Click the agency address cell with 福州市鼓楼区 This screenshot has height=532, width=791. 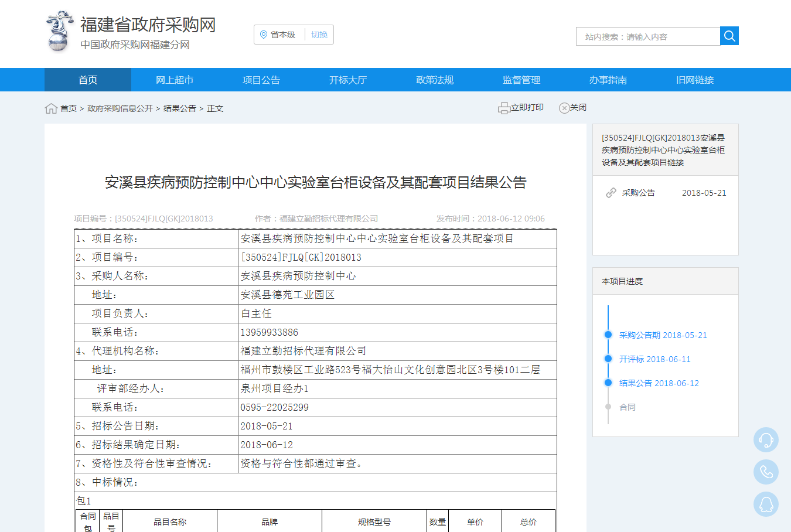coord(397,370)
